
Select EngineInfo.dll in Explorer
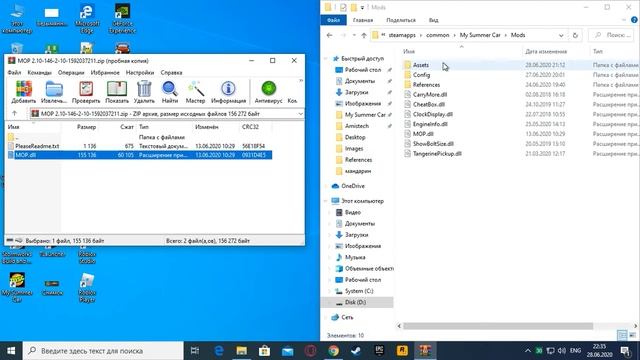tap(430, 124)
